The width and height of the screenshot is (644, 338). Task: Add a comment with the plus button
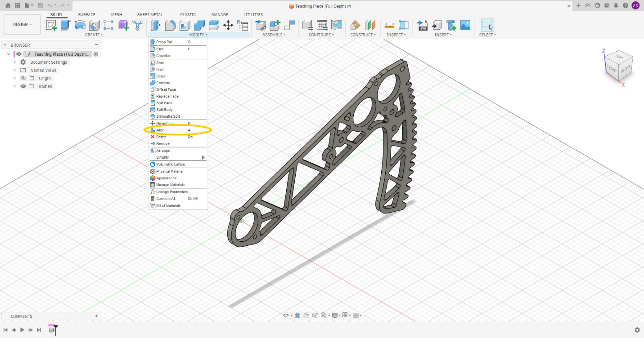click(x=96, y=316)
